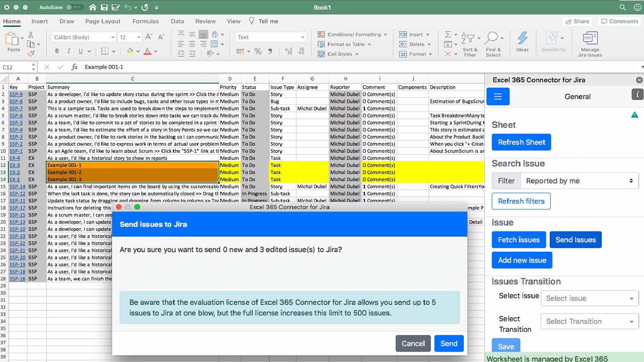
Task: Click the Fetch issues button
Action: click(x=519, y=240)
